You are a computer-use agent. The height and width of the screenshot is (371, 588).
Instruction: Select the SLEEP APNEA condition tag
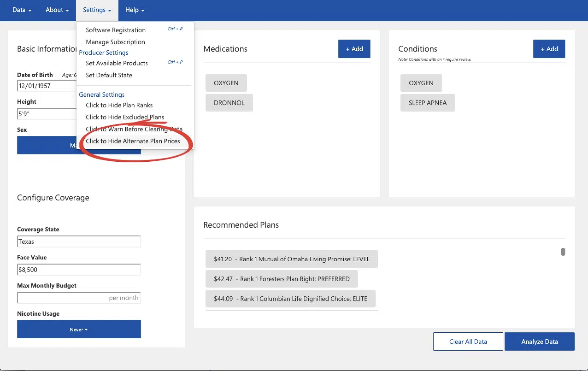point(427,103)
